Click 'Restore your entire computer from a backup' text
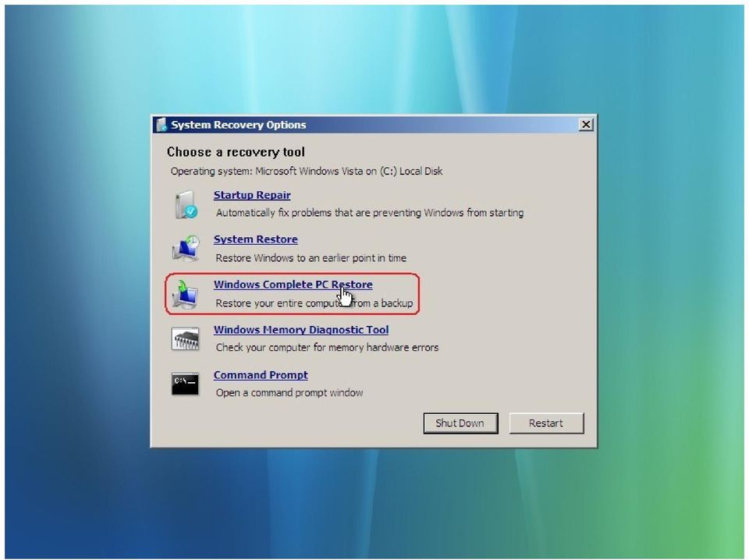This screenshot has width=749, height=560. (314, 303)
